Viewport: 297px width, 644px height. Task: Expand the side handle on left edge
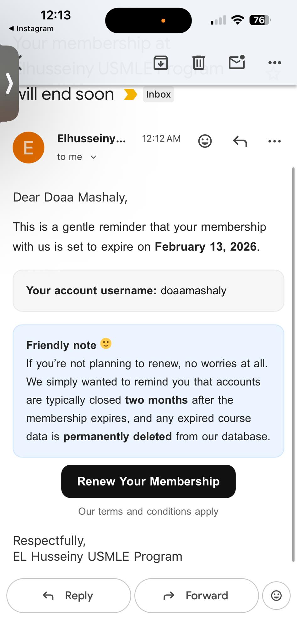[9, 84]
